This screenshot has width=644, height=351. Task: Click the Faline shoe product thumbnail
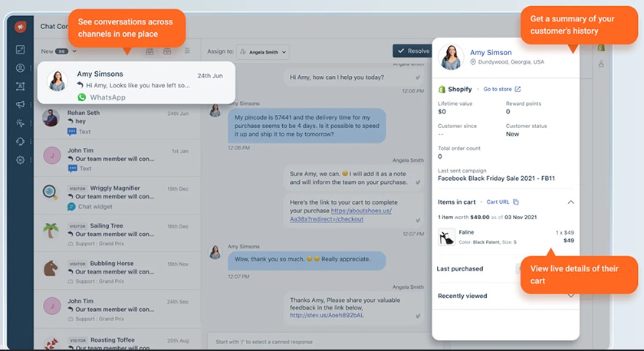[x=446, y=237]
